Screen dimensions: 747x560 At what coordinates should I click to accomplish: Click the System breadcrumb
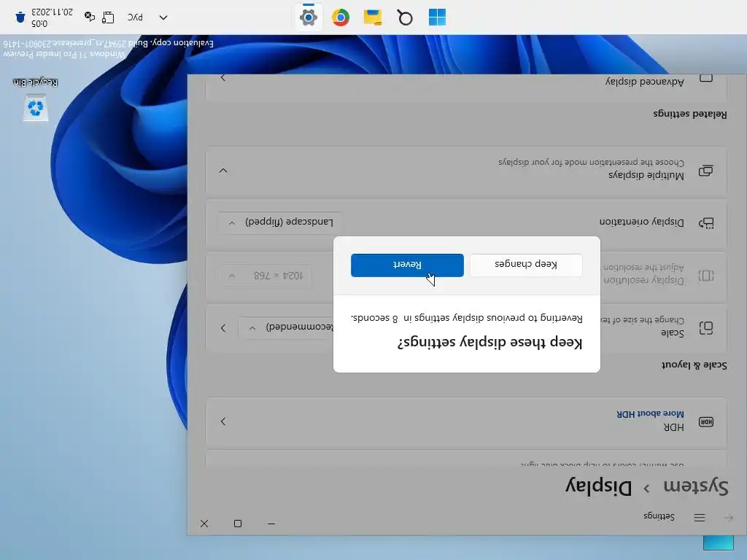[695, 486]
